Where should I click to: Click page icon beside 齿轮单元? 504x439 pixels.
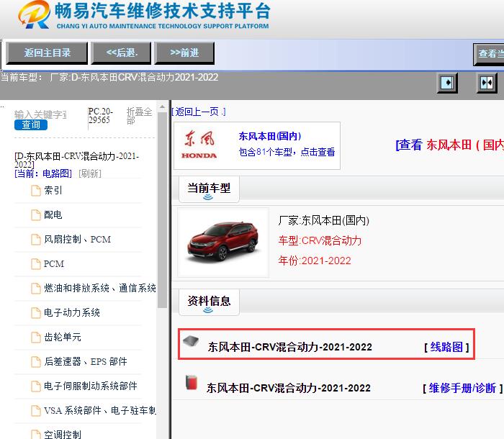[x=36, y=337]
